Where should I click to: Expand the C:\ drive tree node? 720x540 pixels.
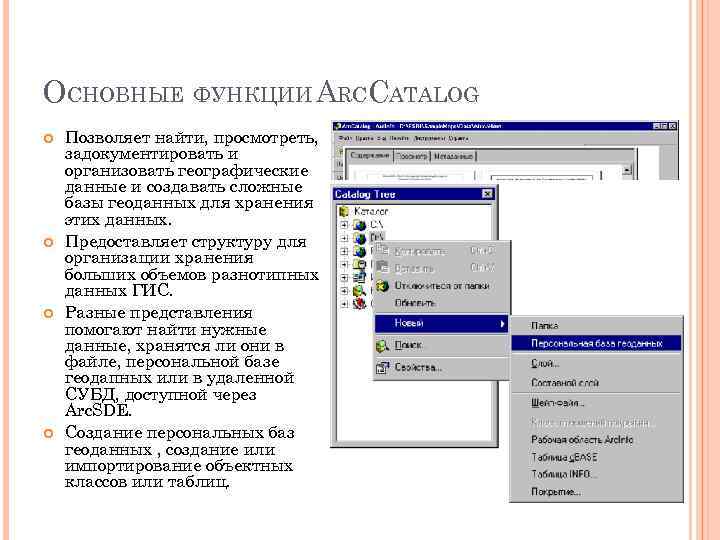pos(344,225)
